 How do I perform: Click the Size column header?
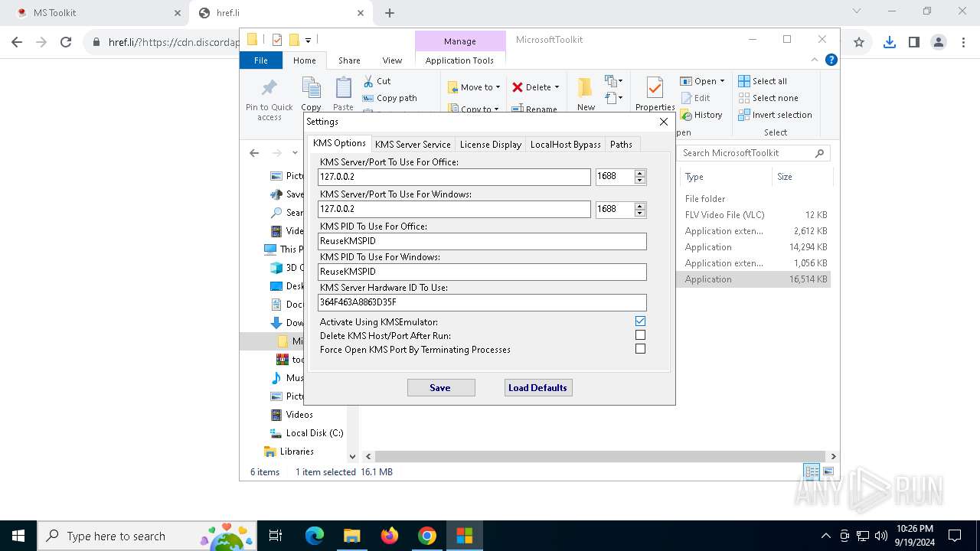tap(802, 177)
